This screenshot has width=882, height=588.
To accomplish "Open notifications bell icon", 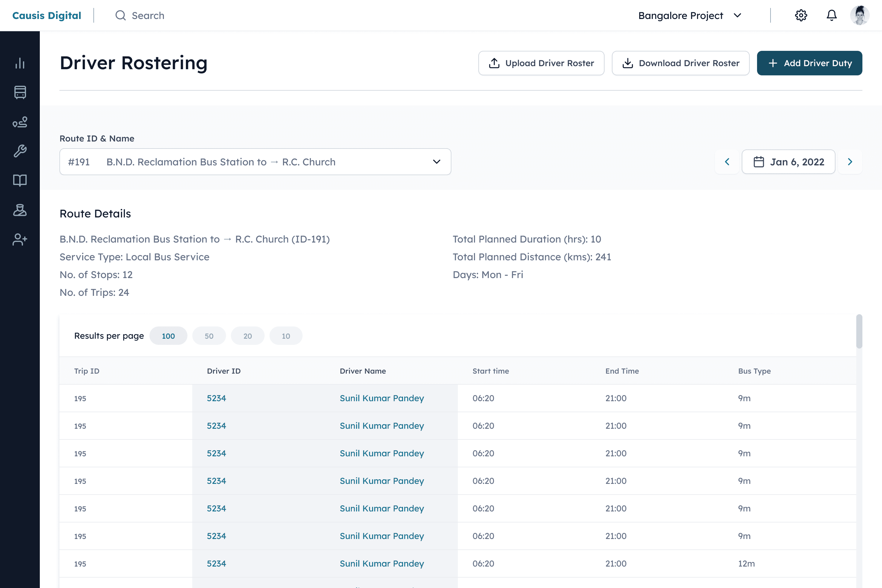I will click(831, 15).
